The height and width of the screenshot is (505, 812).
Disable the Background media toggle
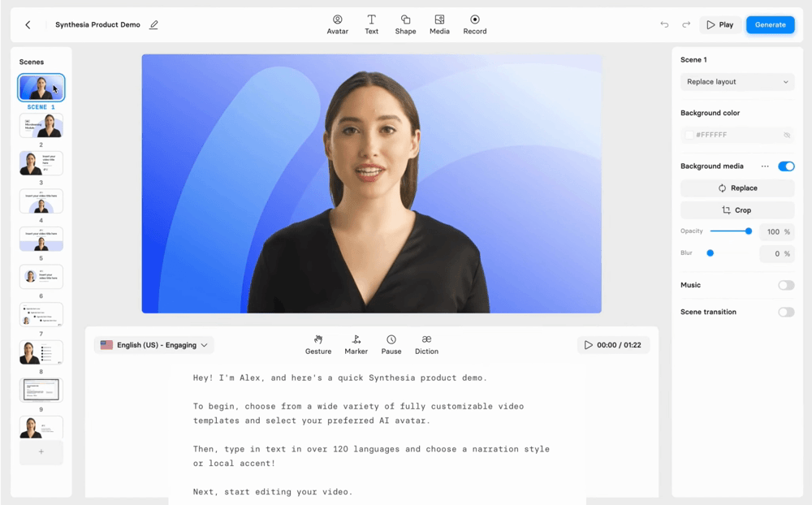point(786,166)
